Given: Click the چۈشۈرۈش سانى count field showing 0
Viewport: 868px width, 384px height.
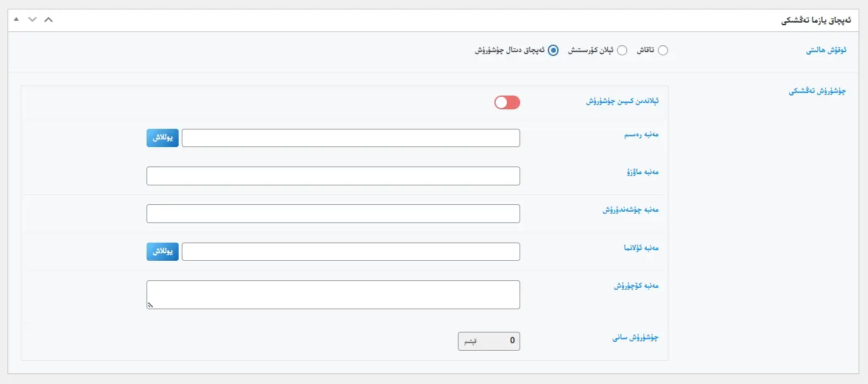Looking at the screenshot, I should point(489,341).
